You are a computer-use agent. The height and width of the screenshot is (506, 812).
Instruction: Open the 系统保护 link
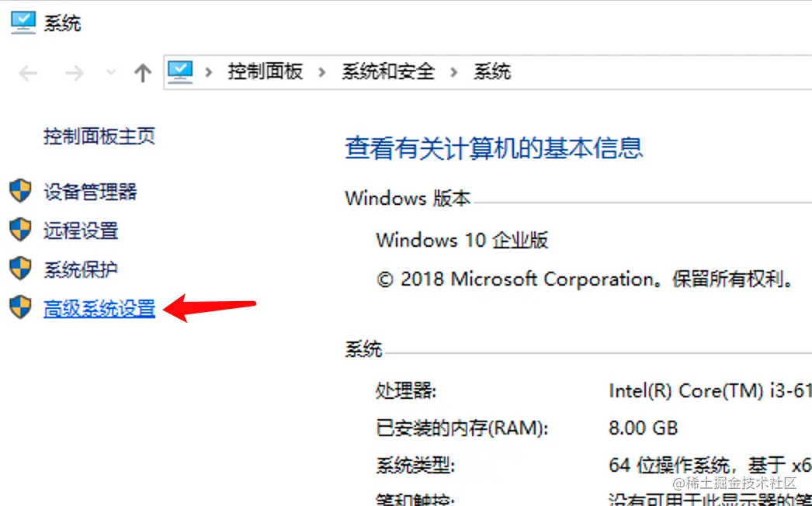(x=81, y=270)
